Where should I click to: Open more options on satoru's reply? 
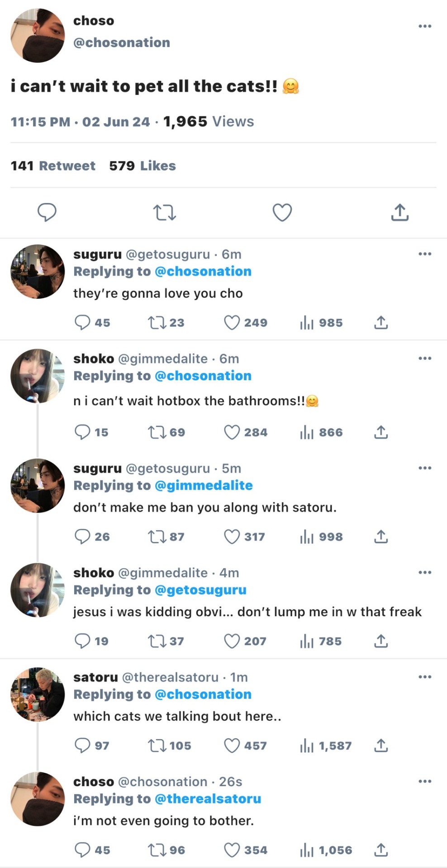click(424, 677)
